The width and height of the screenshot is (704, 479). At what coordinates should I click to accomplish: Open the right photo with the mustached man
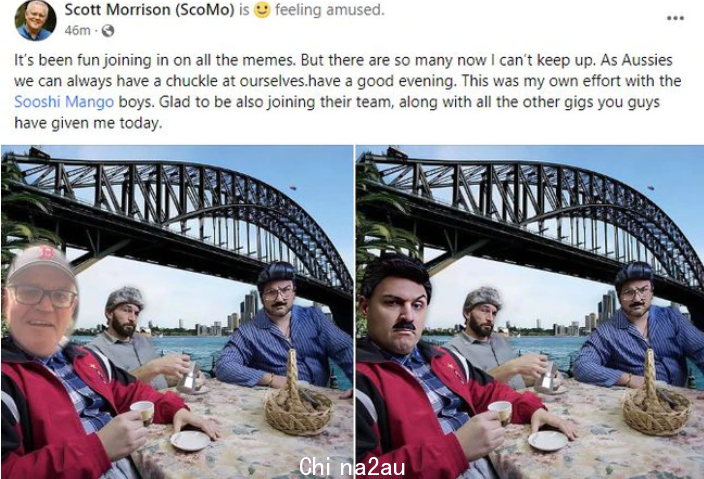pyautogui.click(x=530, y=312)
